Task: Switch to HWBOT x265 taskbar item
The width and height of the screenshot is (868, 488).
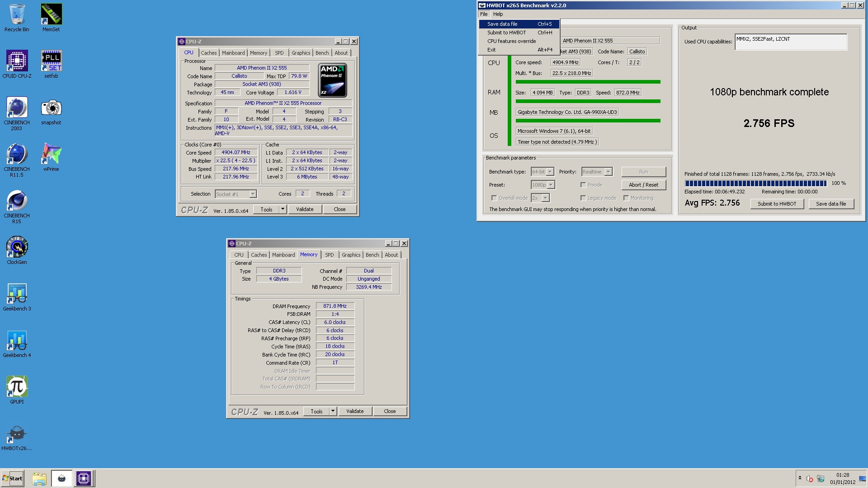Action: 61,479
